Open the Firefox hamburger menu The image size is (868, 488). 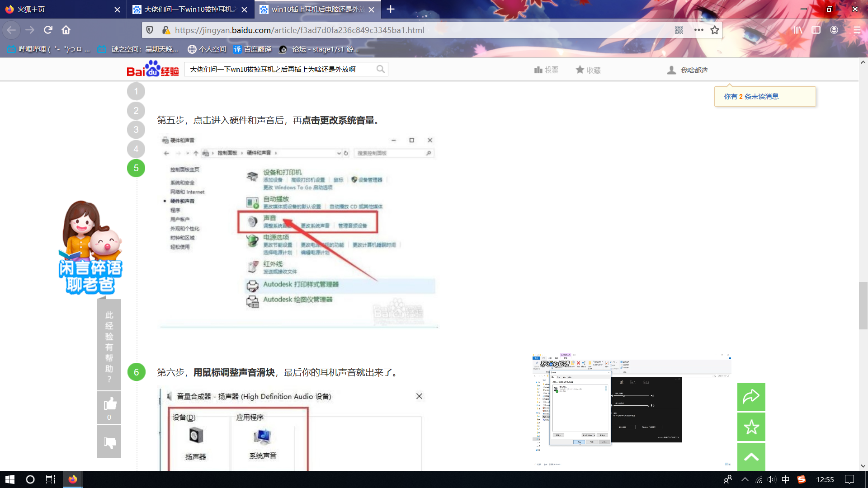pos(857,30)
